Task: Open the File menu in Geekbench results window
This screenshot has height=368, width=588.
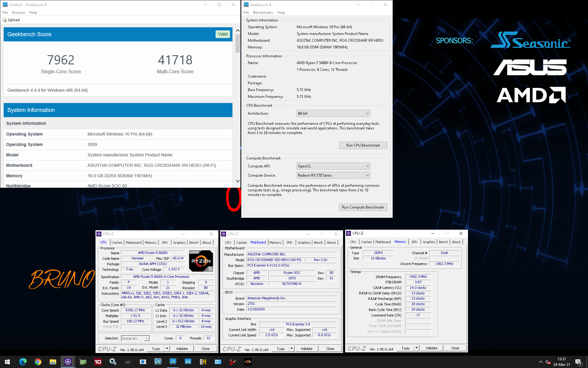Action: coord(5,13)
